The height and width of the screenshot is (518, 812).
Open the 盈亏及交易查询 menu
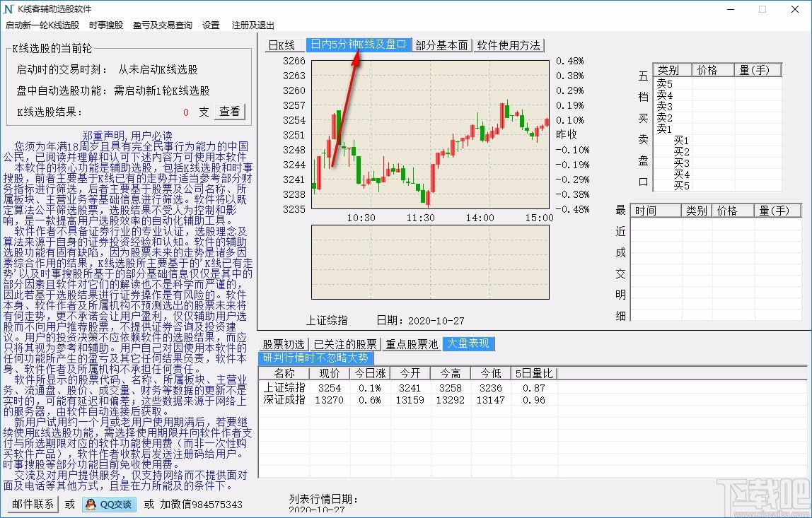point(162,25)
